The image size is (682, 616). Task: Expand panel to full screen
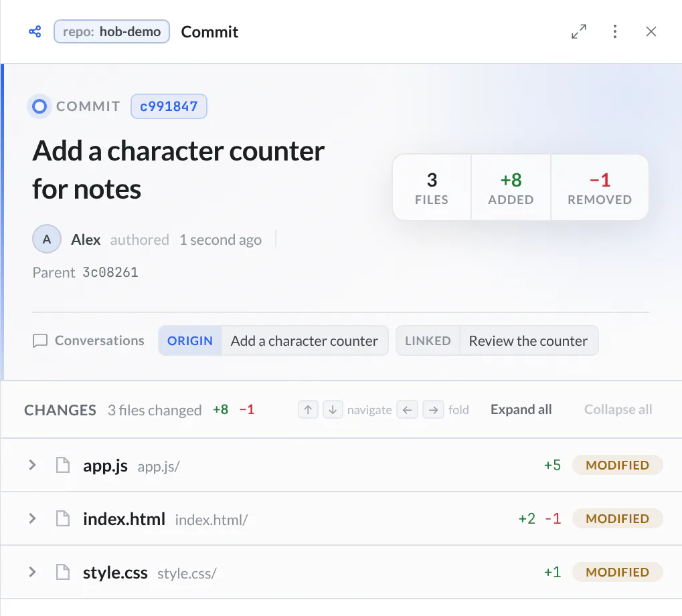point(578,31)
